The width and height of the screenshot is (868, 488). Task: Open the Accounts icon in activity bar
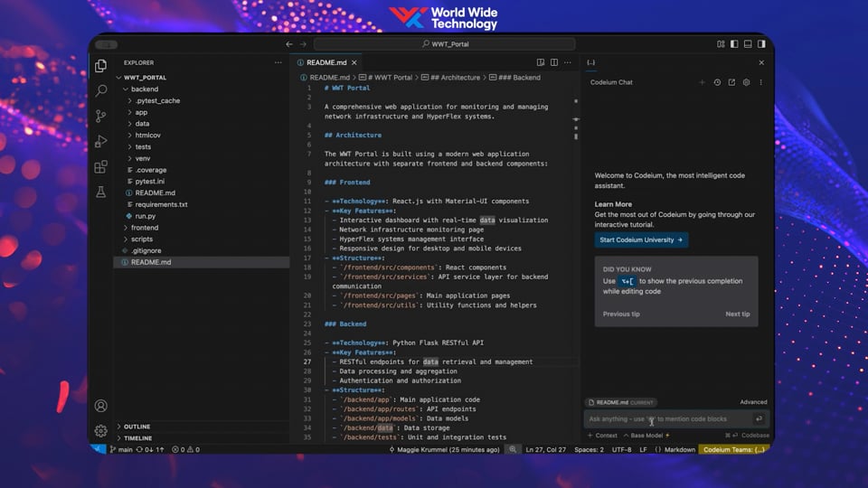[100, 406]
